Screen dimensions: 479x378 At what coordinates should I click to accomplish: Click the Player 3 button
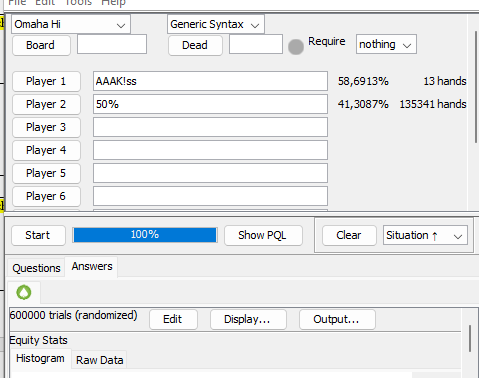click(46, 127)
